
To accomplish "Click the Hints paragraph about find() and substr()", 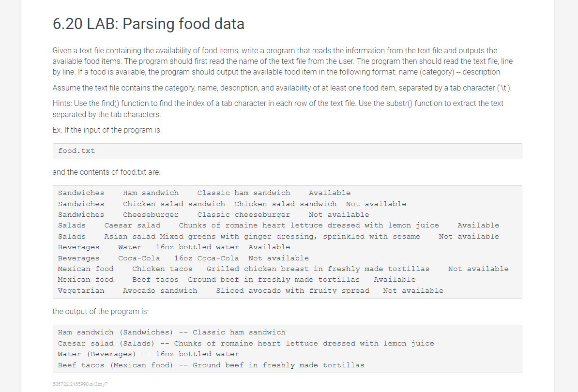I will tap(278, 109).
